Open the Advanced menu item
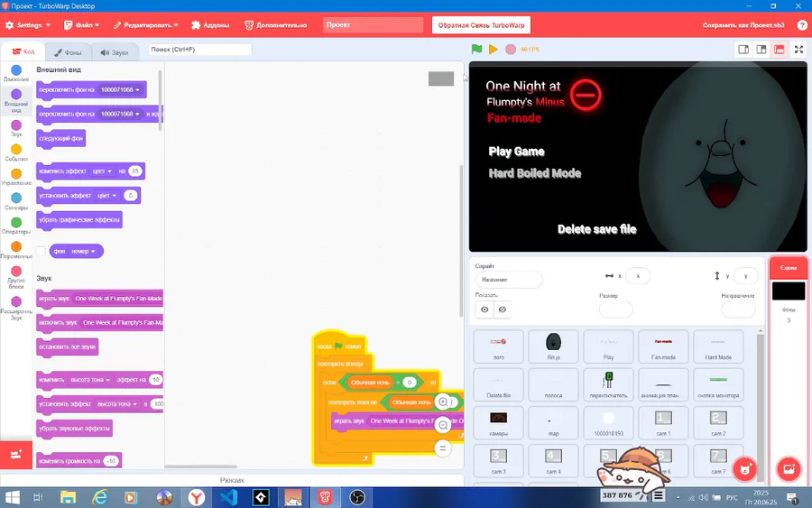This screenshot has width=812, height=508. 275,25
